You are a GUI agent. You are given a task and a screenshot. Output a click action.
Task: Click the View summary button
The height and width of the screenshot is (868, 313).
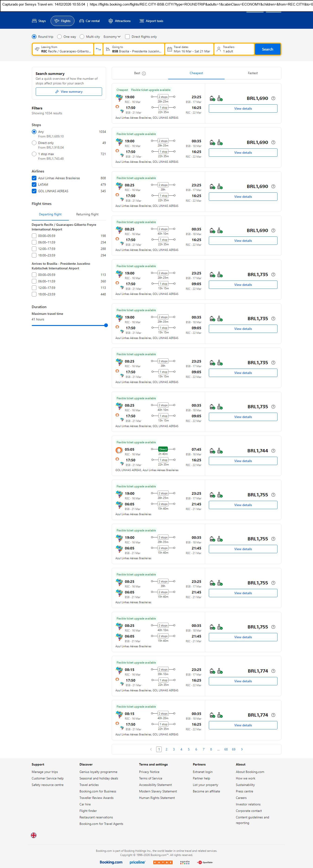click(69, 92)
